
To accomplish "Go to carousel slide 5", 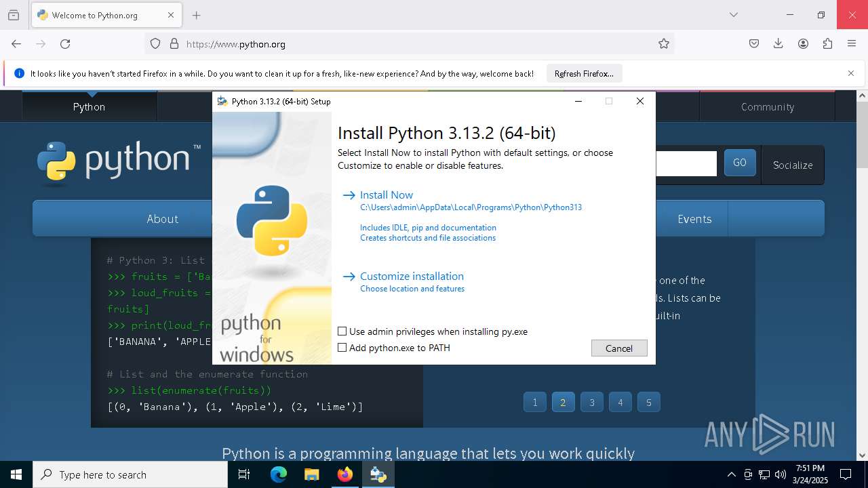I will click(x=649, y=402).
